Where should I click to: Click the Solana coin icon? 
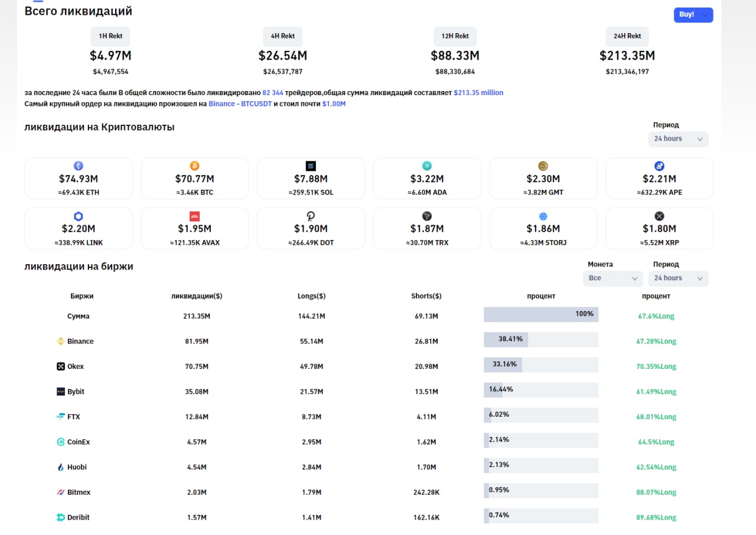click(311, 166)
